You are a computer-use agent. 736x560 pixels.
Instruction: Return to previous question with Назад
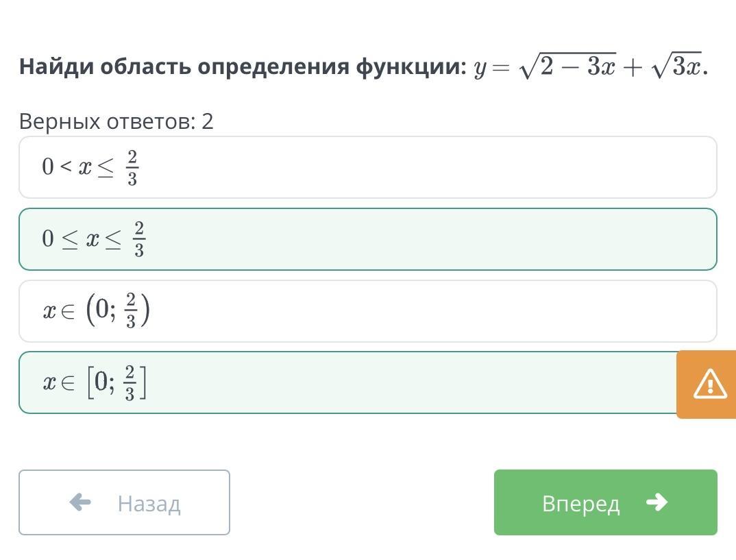[125, 502]
